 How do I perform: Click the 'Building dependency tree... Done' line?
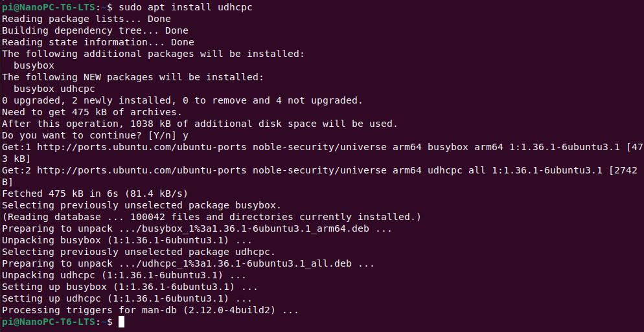point(95,30)
